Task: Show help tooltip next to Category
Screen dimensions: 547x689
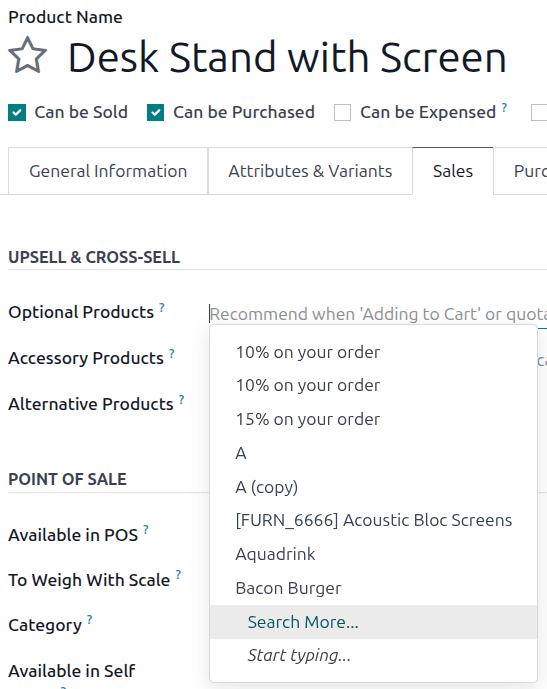Action: click(x=90, y=620)
